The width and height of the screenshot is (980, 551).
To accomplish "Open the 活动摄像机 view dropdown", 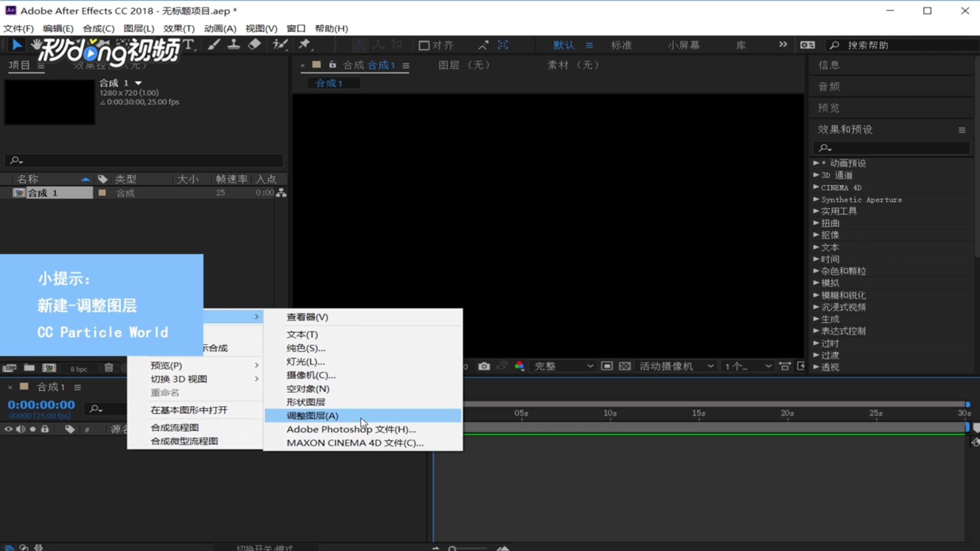I will [676, 366].
